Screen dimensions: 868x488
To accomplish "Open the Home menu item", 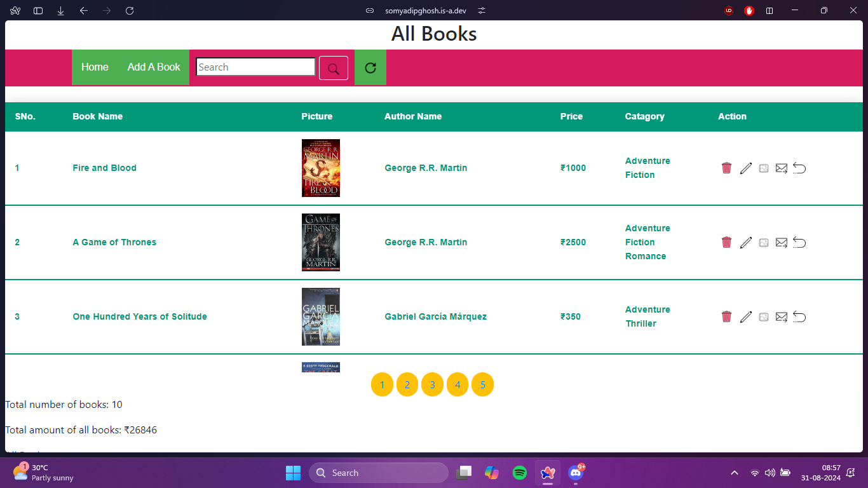I will (95, 67).
